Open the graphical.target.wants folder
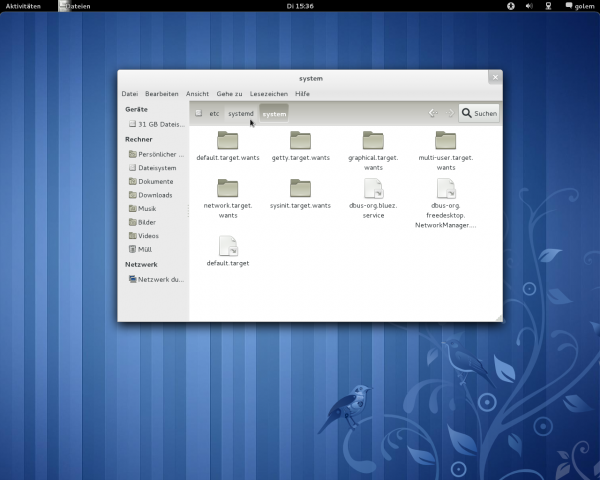Viewport: 600px width, 480px height. (x=373, y=141)
